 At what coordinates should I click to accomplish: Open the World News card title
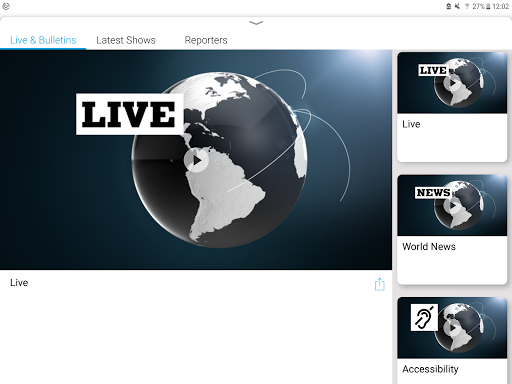[x=429, y=247]
